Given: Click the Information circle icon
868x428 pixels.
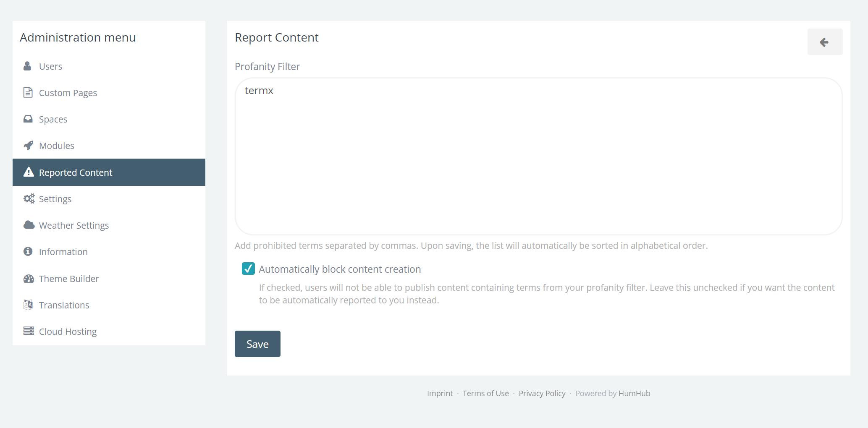Looking at the screenshot, I should pos(28,252).
